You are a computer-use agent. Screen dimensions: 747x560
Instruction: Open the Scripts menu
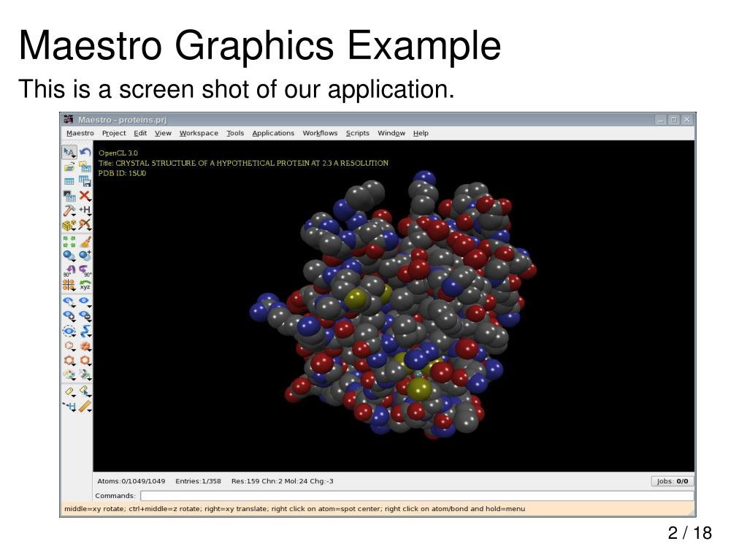tap(357, 134)
